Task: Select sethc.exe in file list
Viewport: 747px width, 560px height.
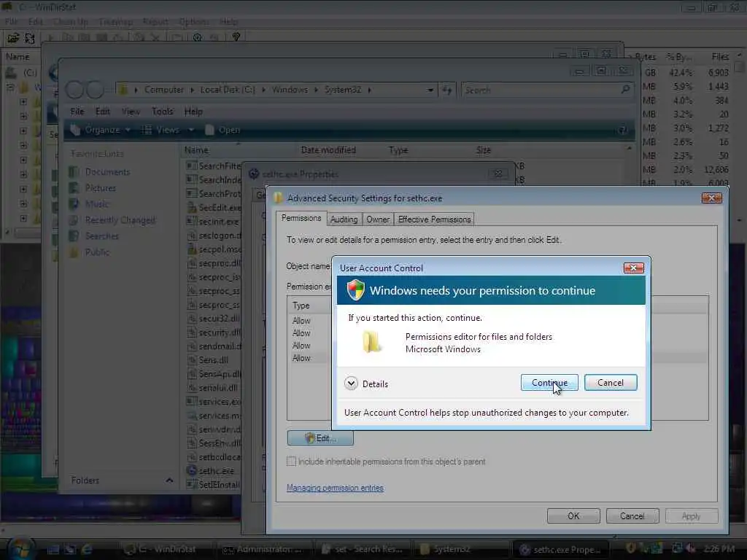Action: (x=216, y=471)
